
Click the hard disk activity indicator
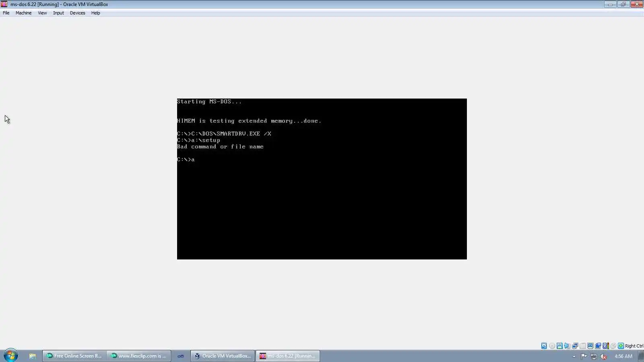(544, 346)
